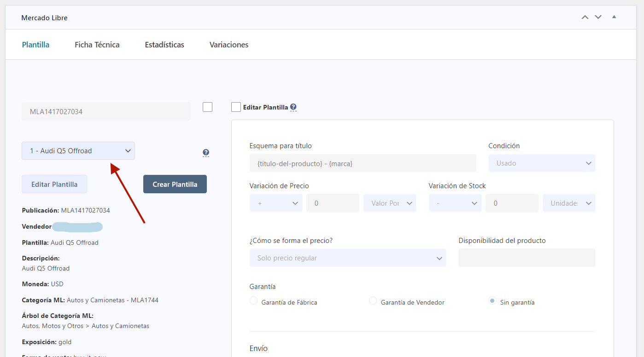Click the Variación de Stock value field
644x357 pixels.
pos(512,203)
